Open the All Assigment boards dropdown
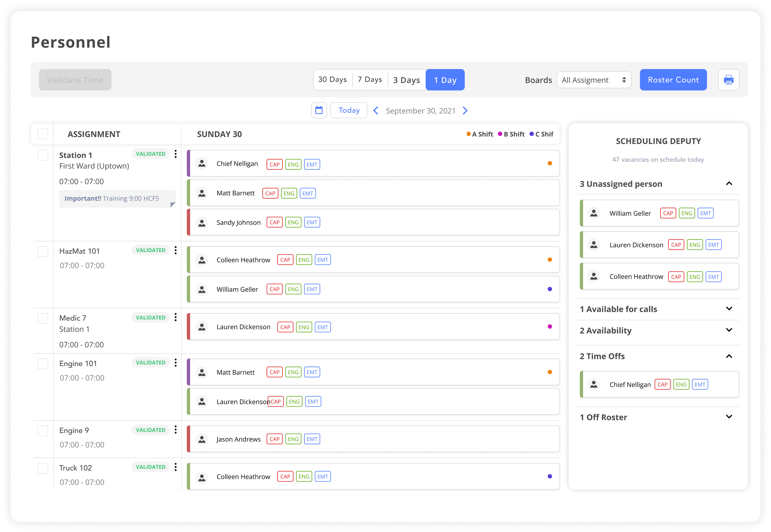Viewport: 771px width, 532px height. (594, 80)
